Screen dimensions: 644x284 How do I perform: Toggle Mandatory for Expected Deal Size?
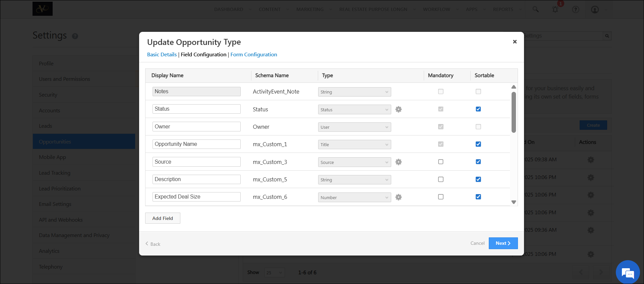click(441, 197)
